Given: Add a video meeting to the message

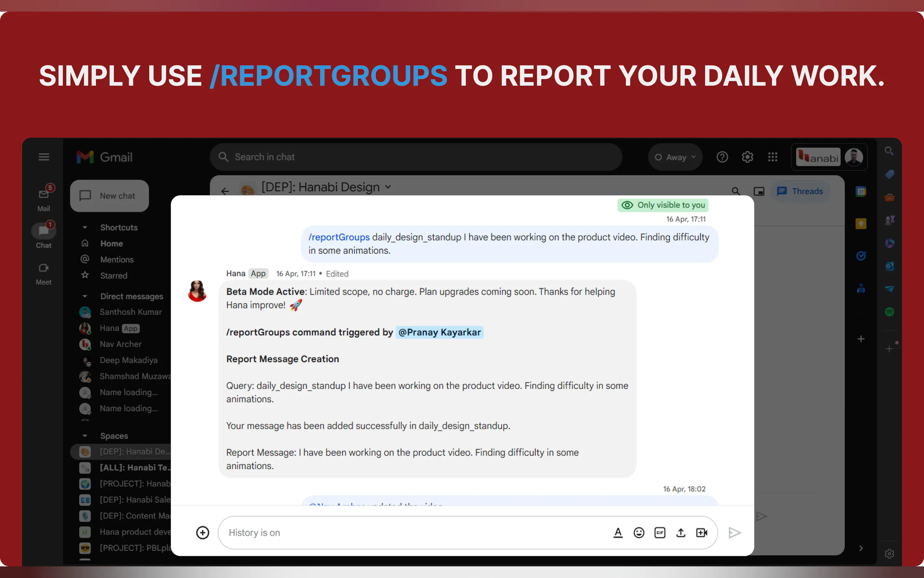Looking at the screenshot, I should (702, 533).
